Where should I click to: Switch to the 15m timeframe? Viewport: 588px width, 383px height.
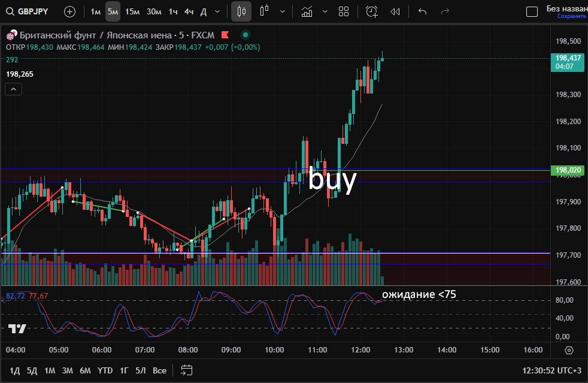(x=132, y=11)
